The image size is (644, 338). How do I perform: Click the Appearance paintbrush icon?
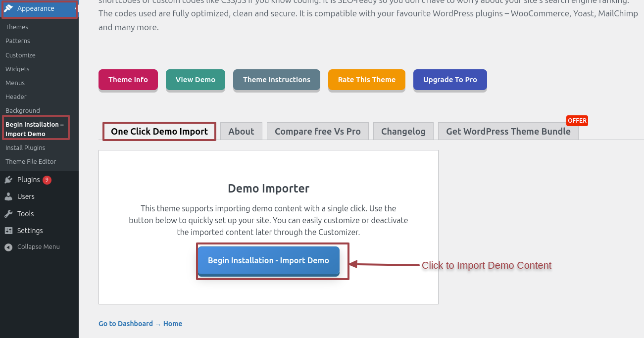(x=8, y=8)
